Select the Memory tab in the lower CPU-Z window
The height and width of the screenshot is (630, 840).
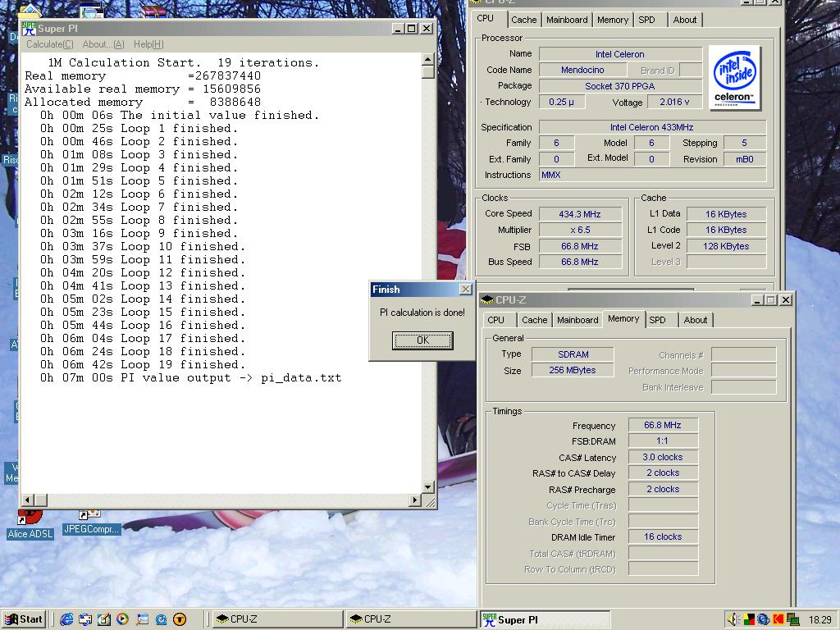[623, 319]
